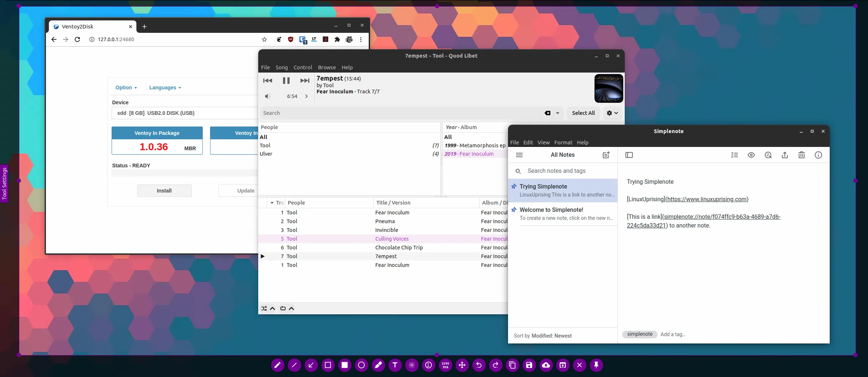
Task: Select the arrow annotation tool
Action: click(311, 365)
